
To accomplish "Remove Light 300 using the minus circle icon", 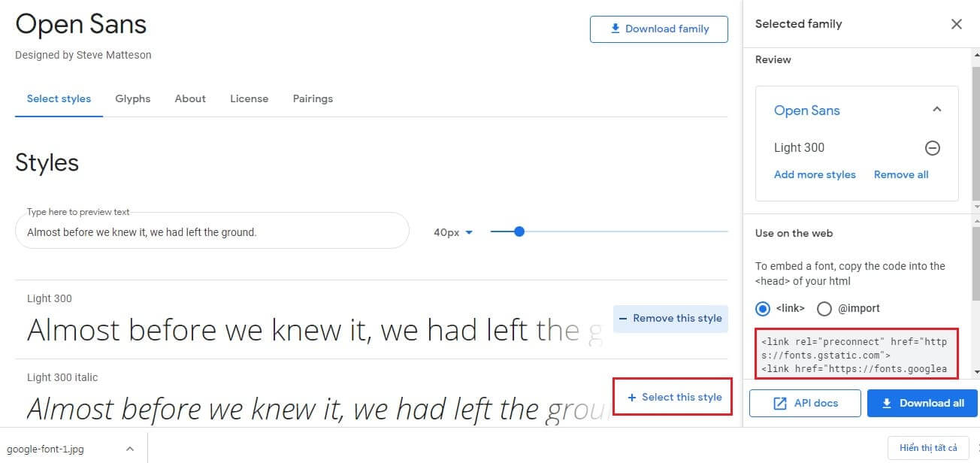I will click(x=933, y=147).
